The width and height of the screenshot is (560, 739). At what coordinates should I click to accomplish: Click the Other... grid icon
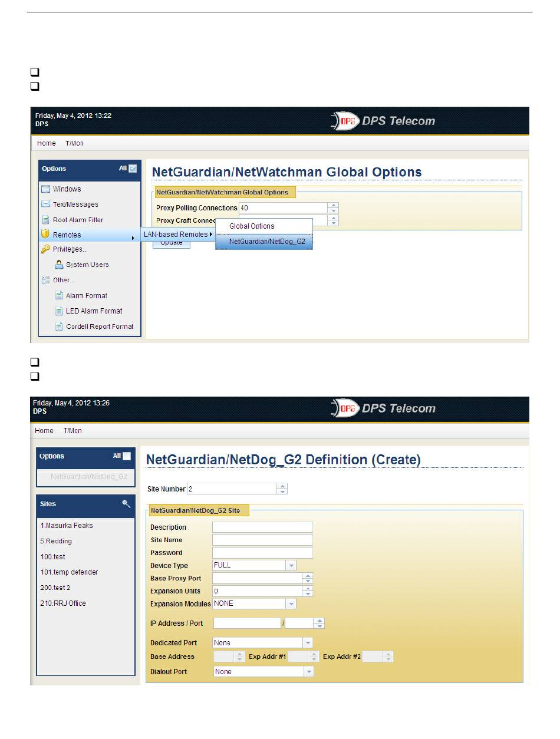click(x=45, y=280)
